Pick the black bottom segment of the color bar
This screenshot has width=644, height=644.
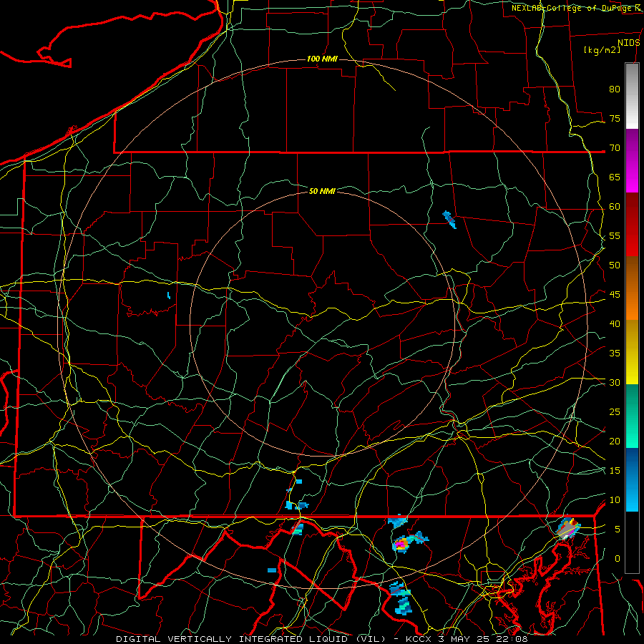point(632,542)
